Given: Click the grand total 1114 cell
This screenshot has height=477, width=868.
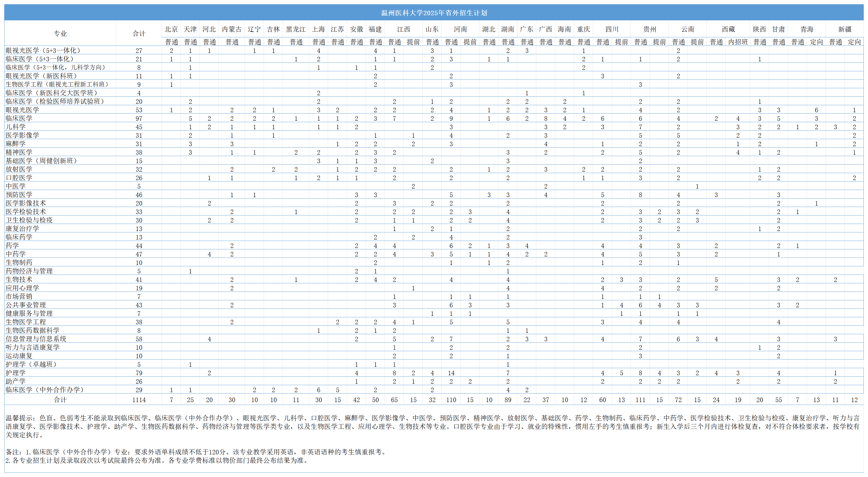Looking at the screenshot, I should 139,400.
